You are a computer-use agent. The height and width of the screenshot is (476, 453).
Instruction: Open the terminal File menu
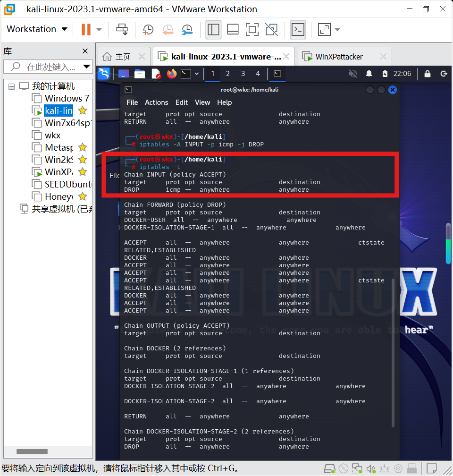[132, 102]
